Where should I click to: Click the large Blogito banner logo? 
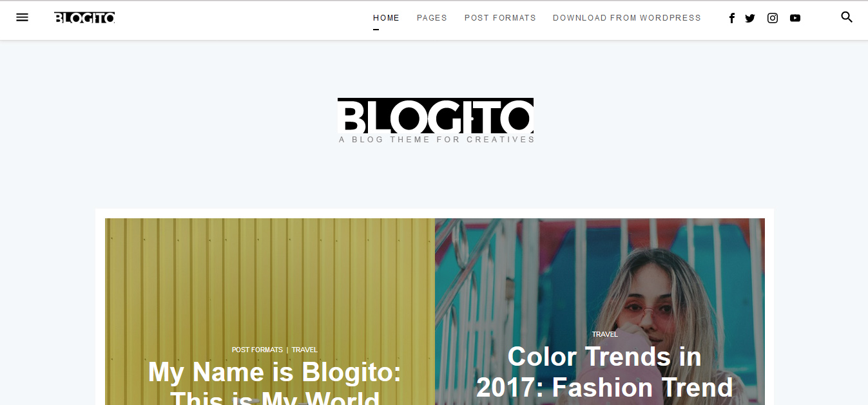coord(436,116)
